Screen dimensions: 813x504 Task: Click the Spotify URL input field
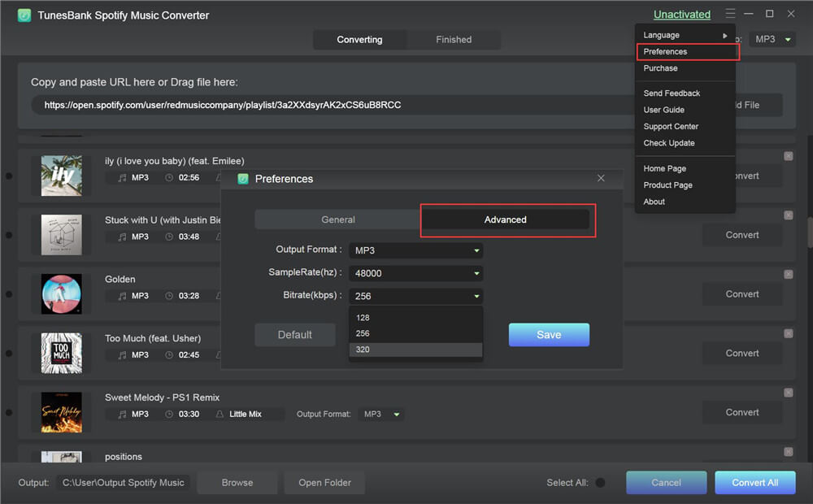[332, 105]
